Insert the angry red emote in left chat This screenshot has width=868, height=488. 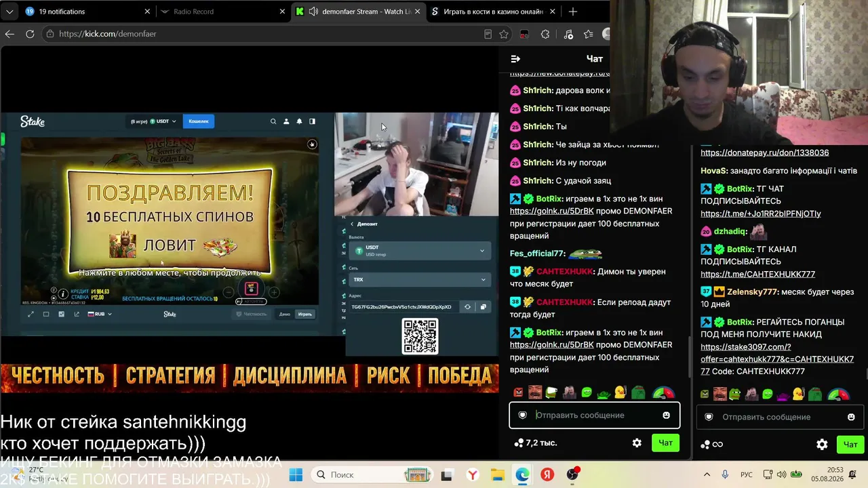coord(519,392)
